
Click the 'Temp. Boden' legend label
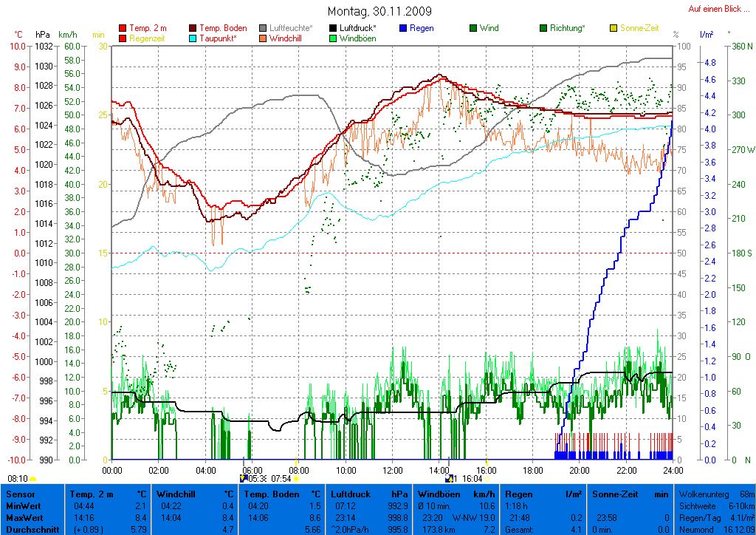(223, 28)
